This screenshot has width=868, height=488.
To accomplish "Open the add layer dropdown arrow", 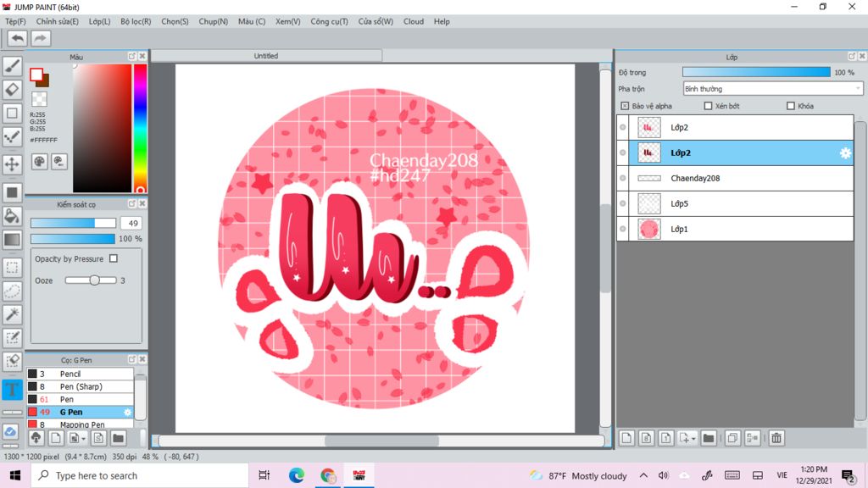I will point(693,439).
